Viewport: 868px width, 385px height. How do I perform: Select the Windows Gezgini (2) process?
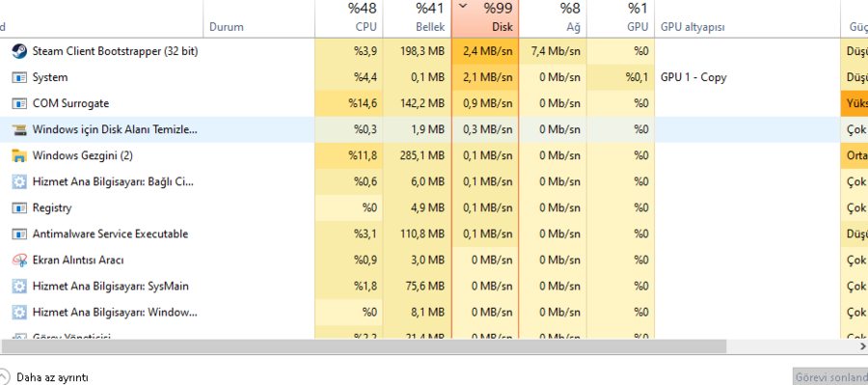83,156
